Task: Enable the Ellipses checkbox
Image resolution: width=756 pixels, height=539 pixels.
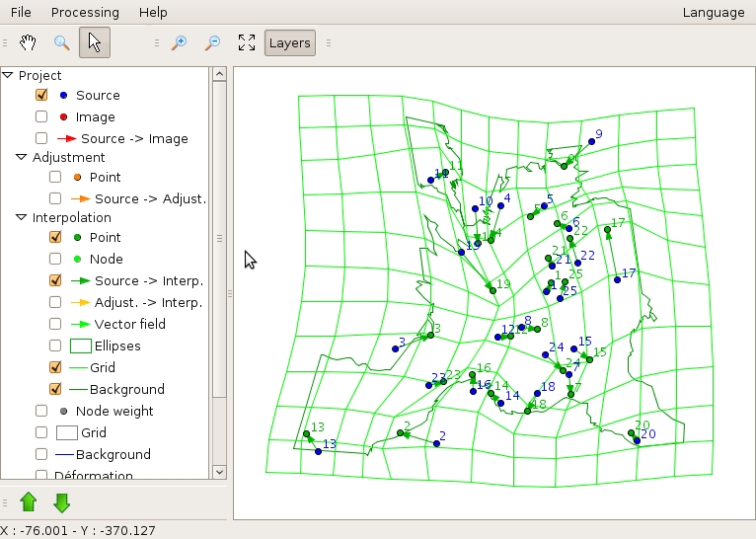Action: (55, 346)
